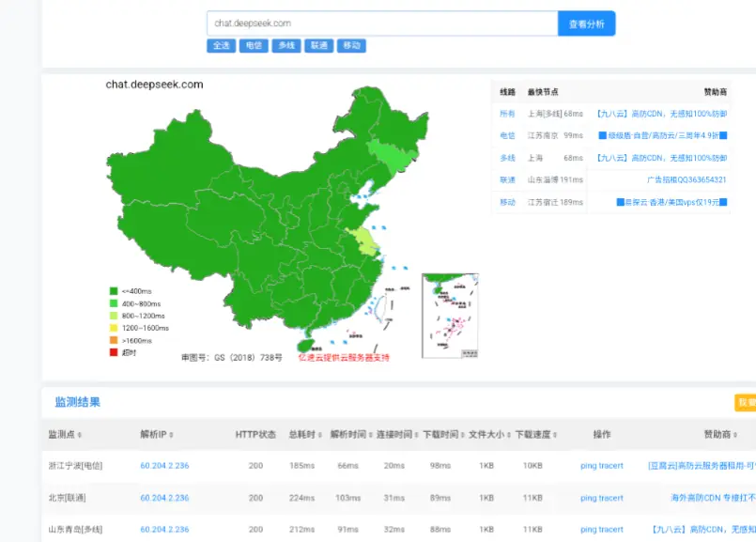Sort table by 监测点 column arrow
Screen dimensions: 756x542
pos(80,435)
